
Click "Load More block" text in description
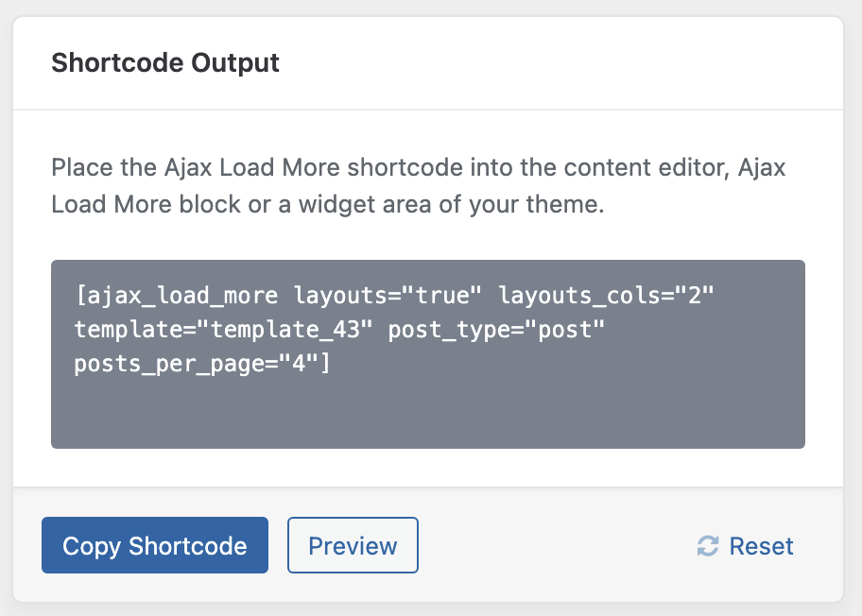(x=147, y=204)
